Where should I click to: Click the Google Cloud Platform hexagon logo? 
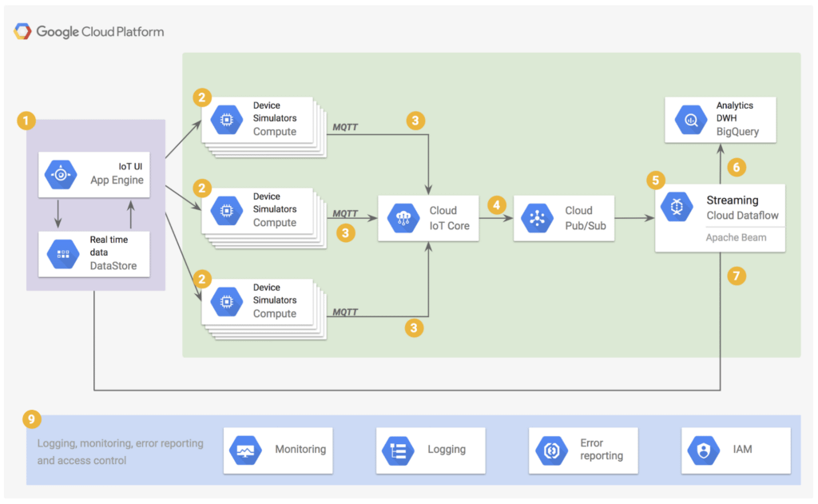[22, 31]
